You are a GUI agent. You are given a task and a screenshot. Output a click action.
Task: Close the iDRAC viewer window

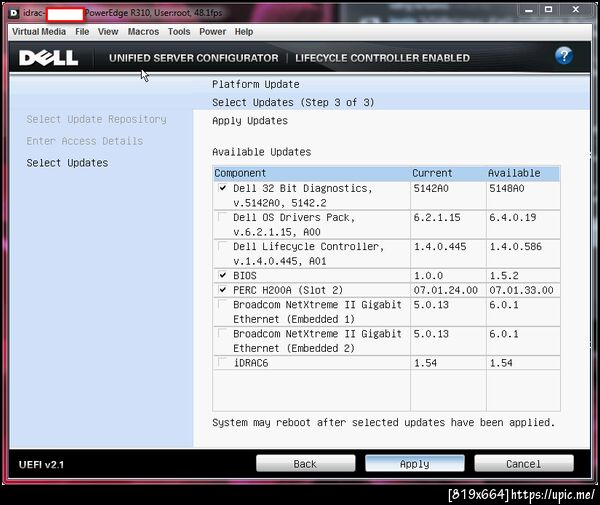[576, 10]
